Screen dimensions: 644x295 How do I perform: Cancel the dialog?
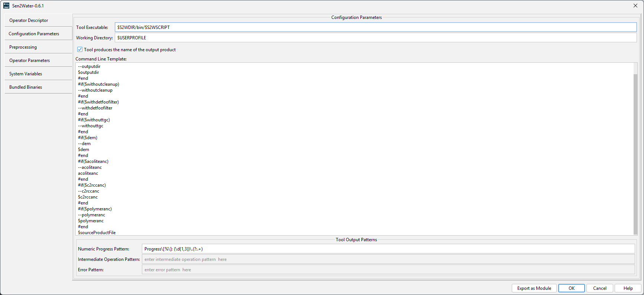[600, 288]
